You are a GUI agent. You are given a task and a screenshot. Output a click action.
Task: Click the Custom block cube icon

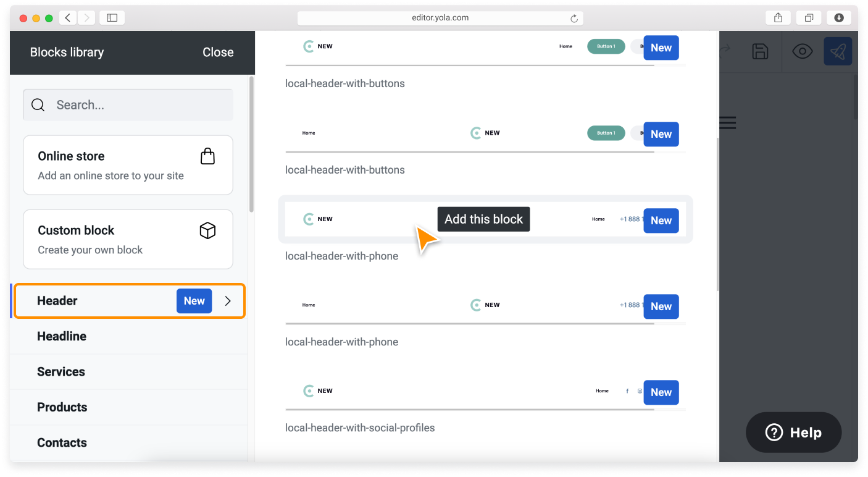click(208, 230)
